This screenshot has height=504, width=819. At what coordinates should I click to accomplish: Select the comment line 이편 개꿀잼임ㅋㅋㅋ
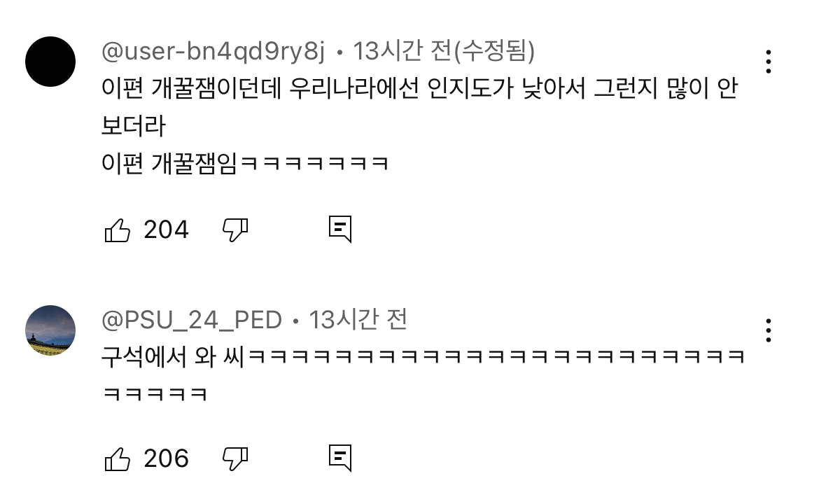click(x=245, y=163)
